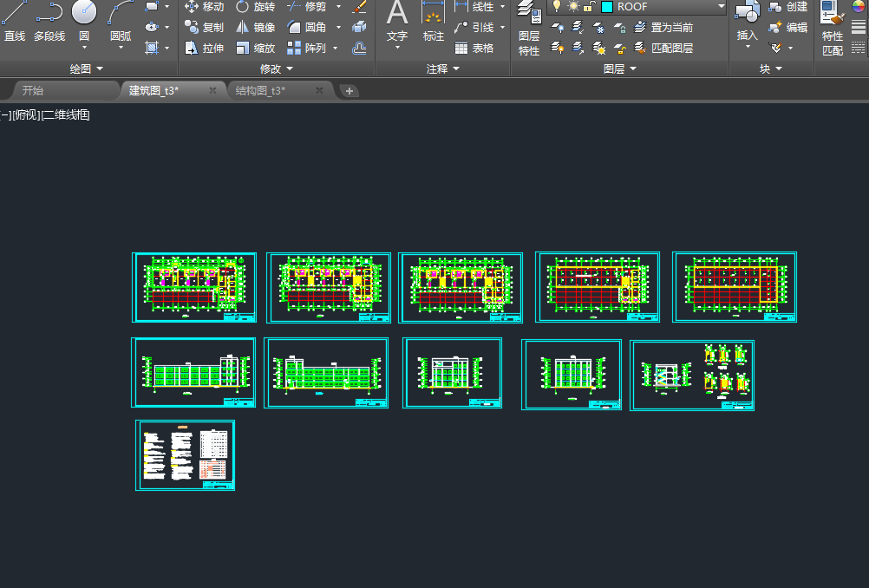
Task: Select the Polyline (多段线) tool
Action: coord(49,23)
